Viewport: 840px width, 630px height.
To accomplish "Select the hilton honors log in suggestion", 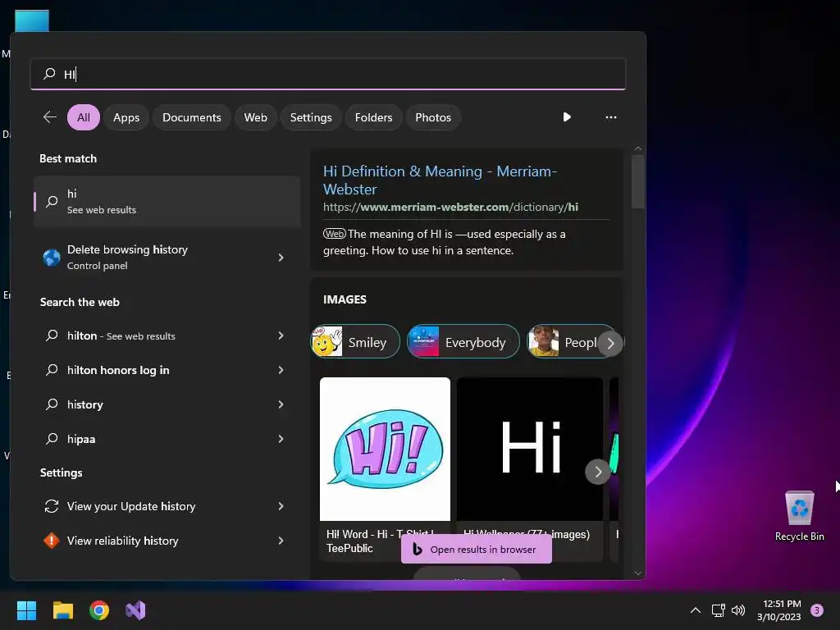I will [167, 370].
